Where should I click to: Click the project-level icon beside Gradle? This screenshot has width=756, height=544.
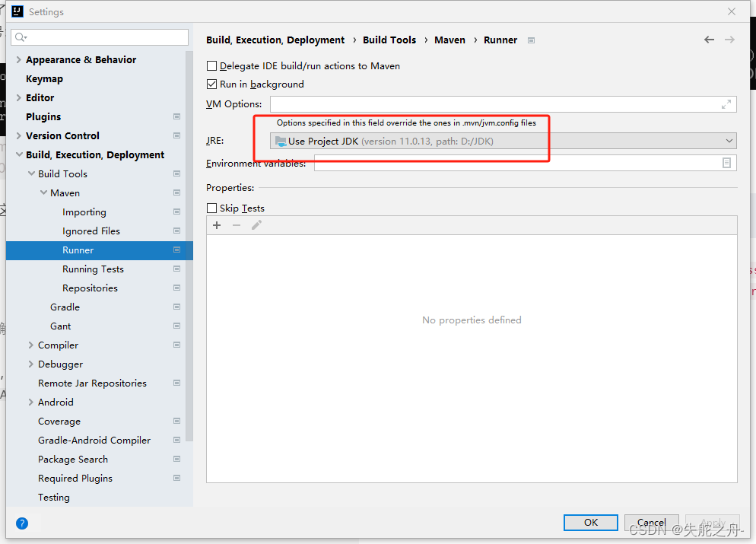coord(177,307)
